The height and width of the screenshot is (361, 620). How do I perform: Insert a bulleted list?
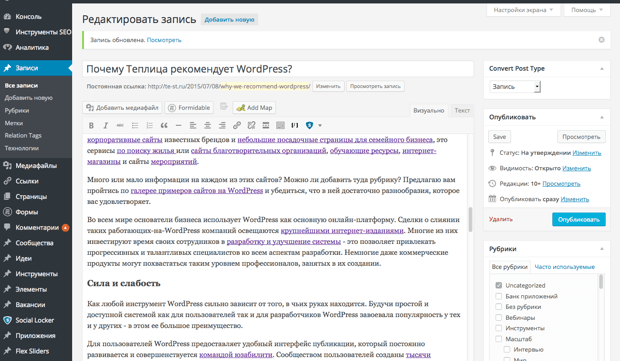(x=135, y=125)
